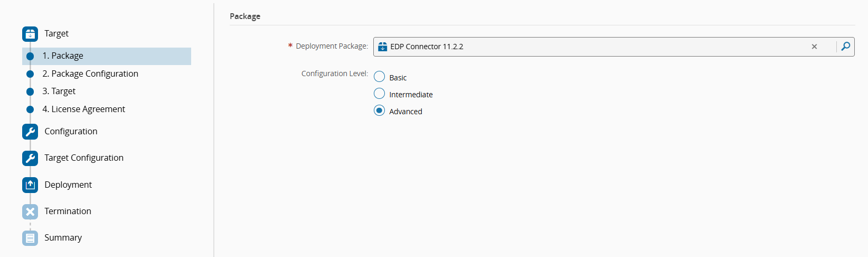Click the magnifier search icon for Deployment Package
Image resolution: width=868 pixels, height=257 pixels.
pyautogui.click(x=845, y=47)
